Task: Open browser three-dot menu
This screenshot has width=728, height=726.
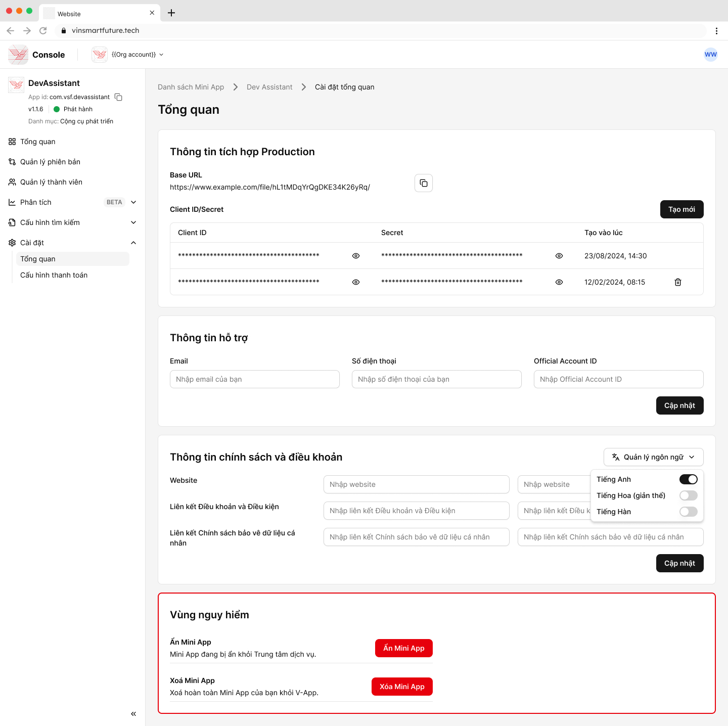Action: pos(716,30)
